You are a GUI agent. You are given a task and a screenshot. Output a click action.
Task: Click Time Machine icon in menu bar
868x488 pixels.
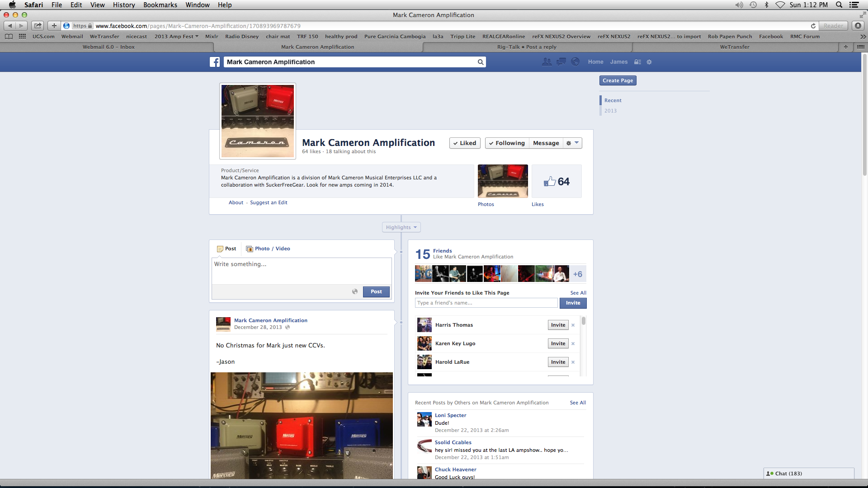tap(753, 5)
